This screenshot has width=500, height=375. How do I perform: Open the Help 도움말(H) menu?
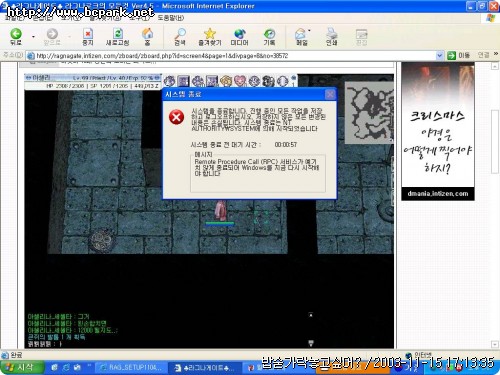click(170, 17)
